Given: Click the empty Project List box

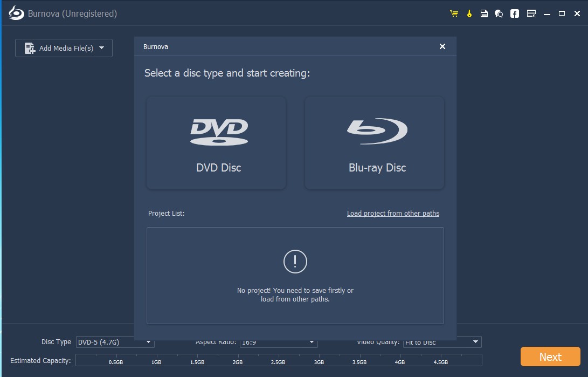Looking at the screenshot, I should (295, 313).
